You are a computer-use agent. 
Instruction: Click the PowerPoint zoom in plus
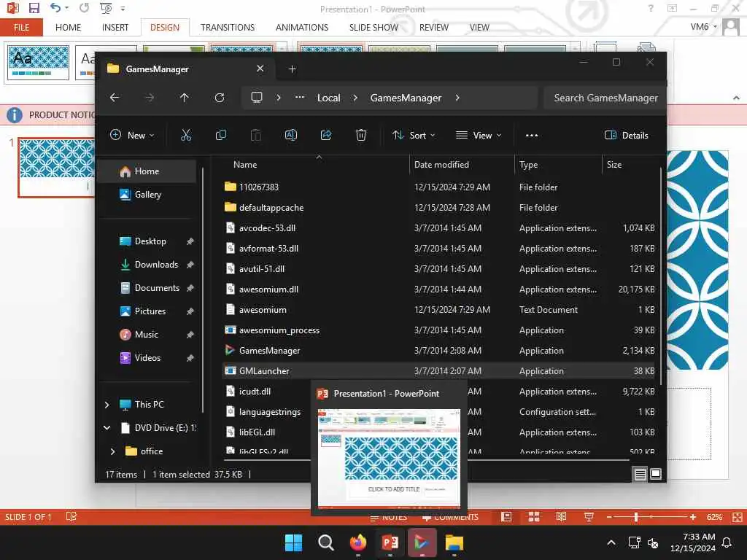click(693, 517)
